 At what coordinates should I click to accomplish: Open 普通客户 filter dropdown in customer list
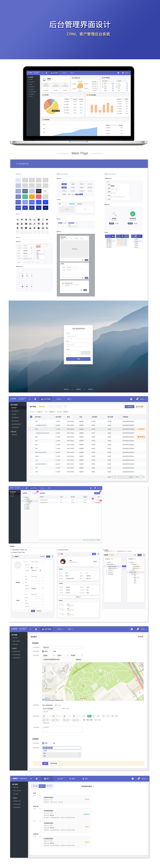point(53,412)
